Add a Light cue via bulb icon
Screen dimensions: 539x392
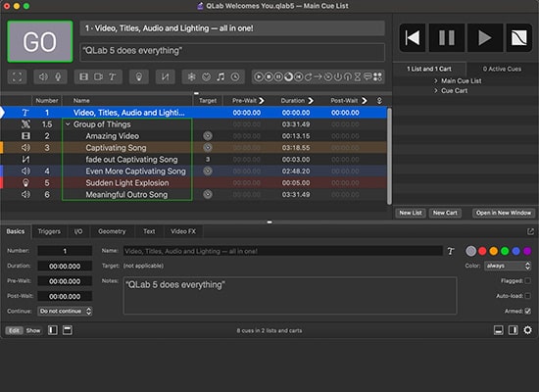[x=139, y=76]
